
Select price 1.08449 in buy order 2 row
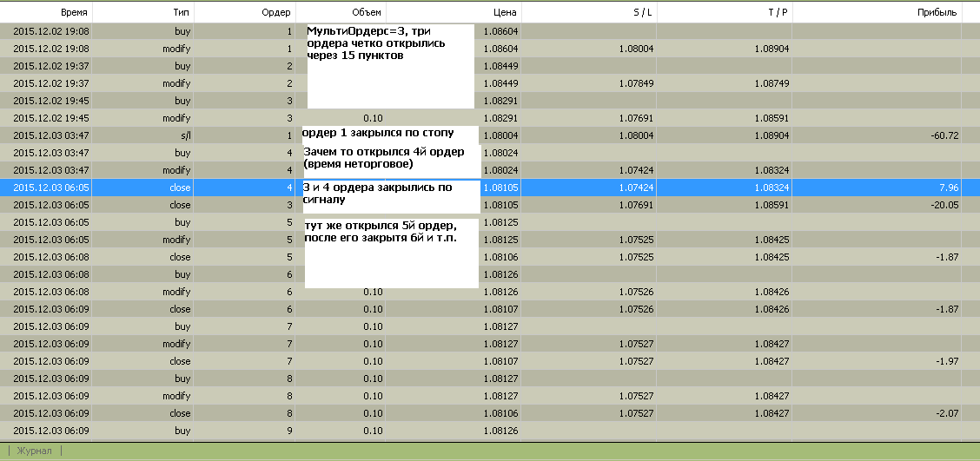(502, 66)
